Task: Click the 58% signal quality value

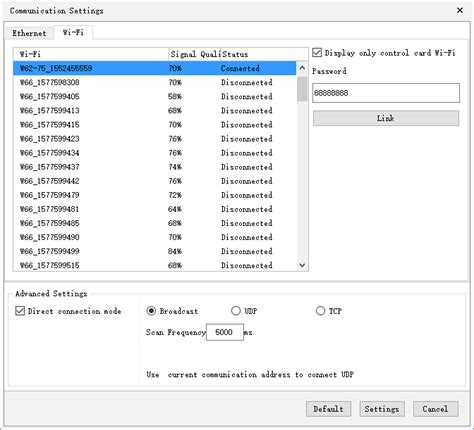Action: [175, 96]
